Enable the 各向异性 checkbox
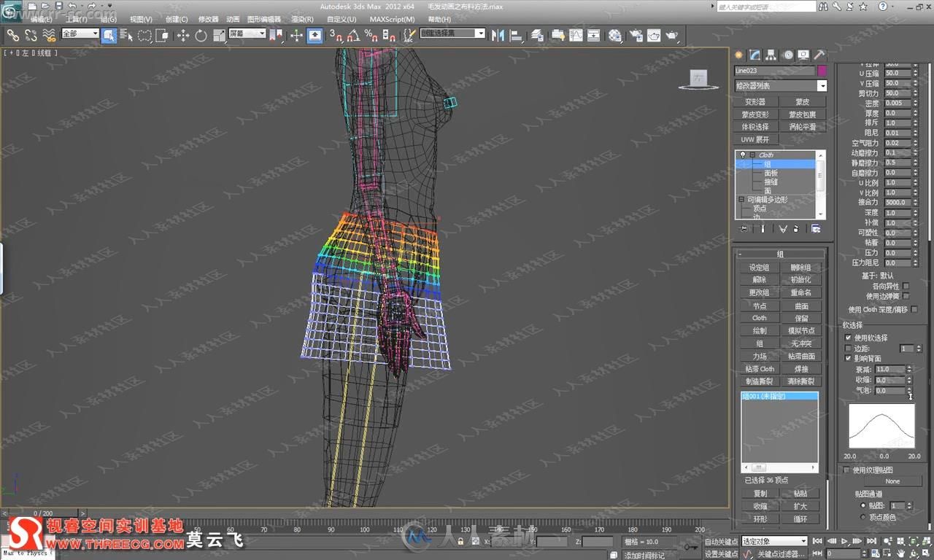The width and height of the screenshot is (934, 560). [x=906, y=286]
